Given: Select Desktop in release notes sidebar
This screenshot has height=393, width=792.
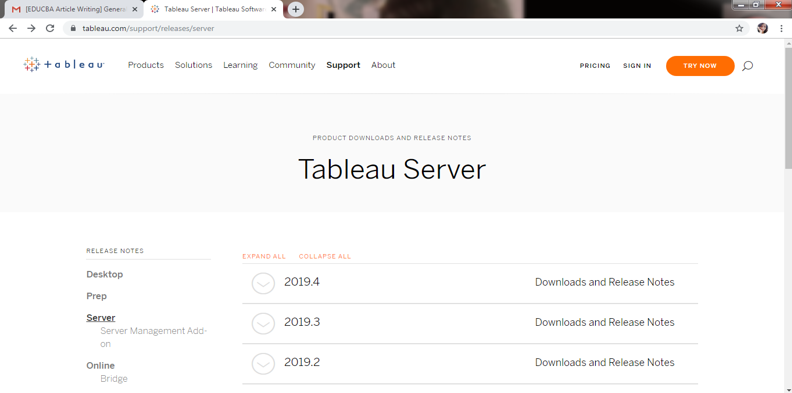Looking at the screenshot, I should pos(105,274).
